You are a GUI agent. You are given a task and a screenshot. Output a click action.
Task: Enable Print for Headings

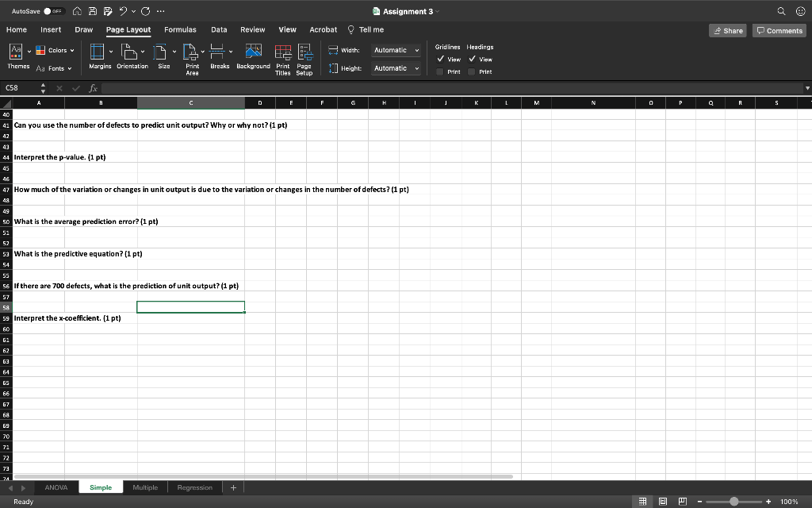pos(472,71)
